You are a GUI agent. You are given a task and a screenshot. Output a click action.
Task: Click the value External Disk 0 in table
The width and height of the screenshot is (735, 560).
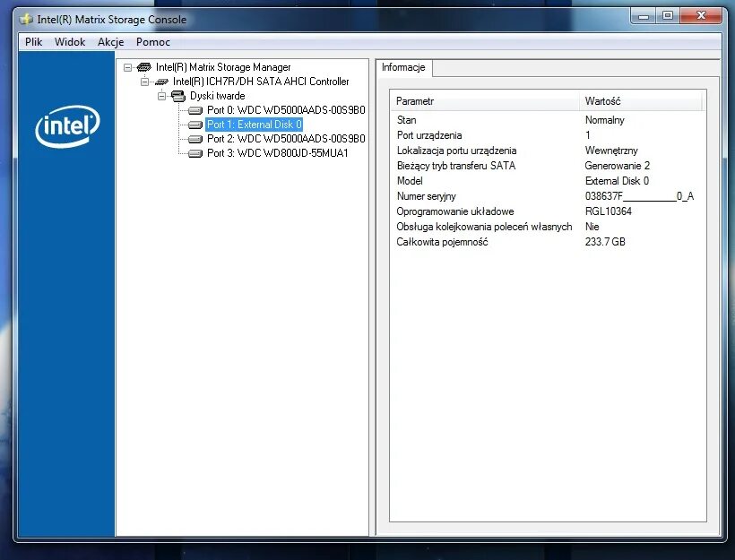(x=617, y=181)
